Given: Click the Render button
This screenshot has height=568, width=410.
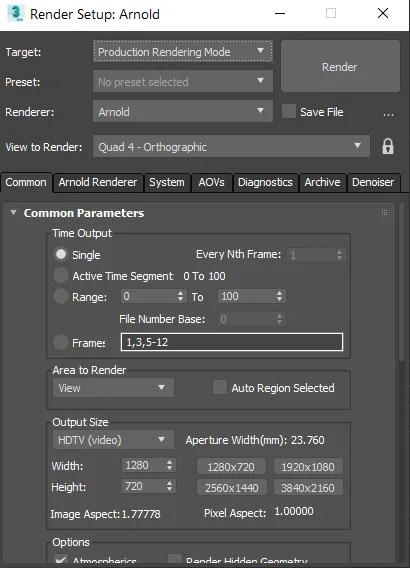Looking at the screenshot, I should (x=340, y=66).
